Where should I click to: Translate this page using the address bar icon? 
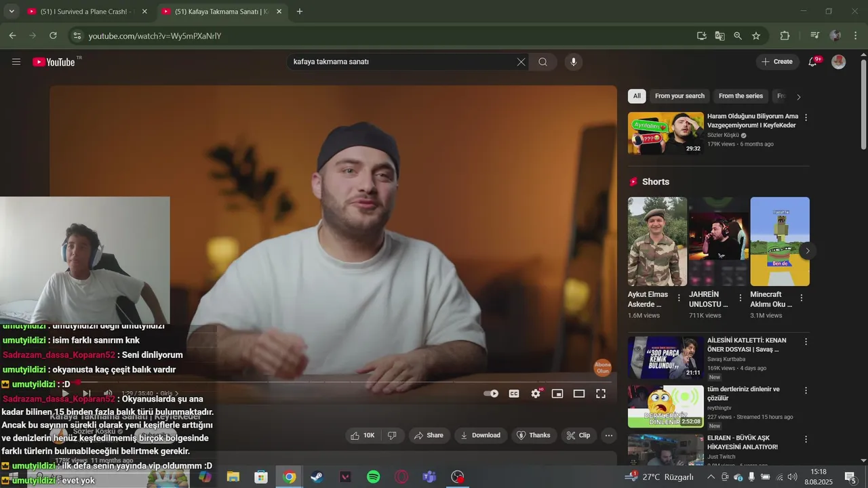(719, 36)
